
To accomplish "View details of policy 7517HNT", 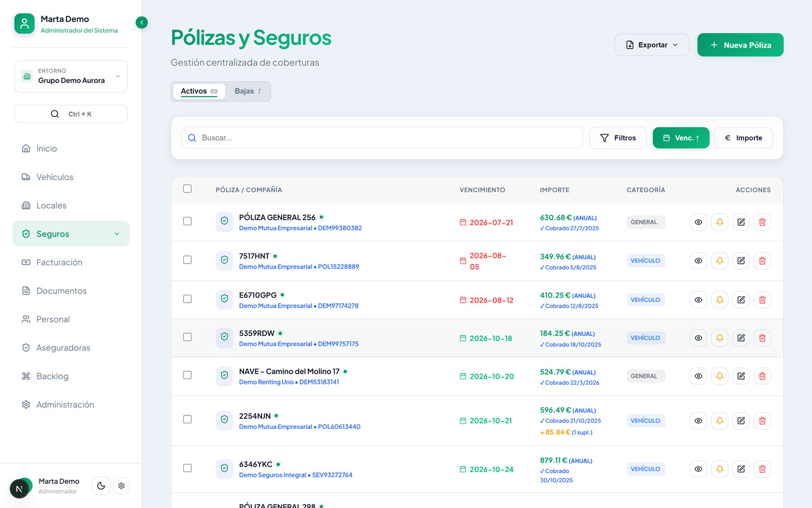I will (698, 261).
